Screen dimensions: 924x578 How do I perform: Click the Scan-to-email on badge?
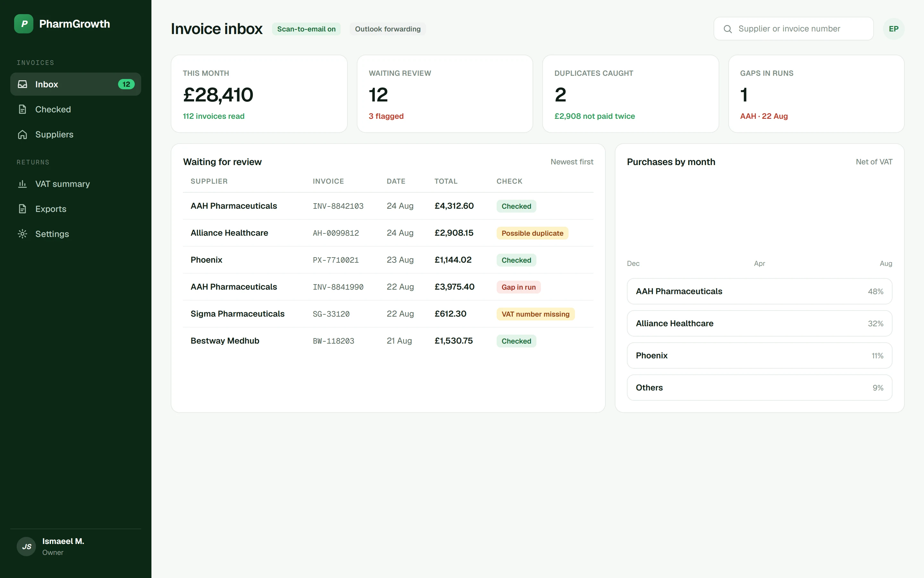(306, 29)
